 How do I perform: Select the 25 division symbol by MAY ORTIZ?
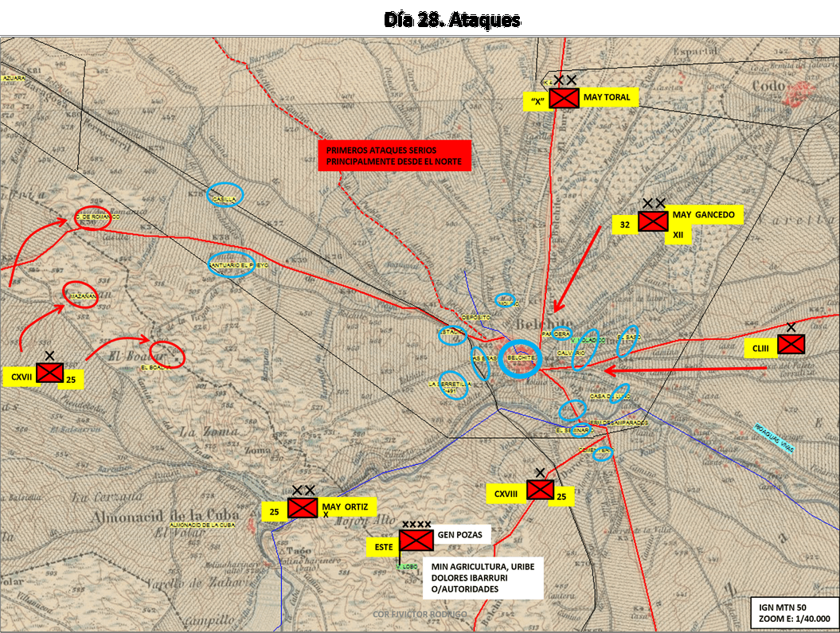[303, 508]
